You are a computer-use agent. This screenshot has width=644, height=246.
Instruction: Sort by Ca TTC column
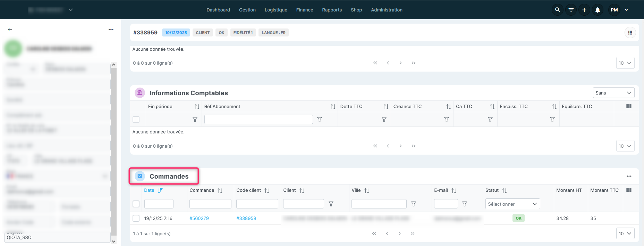click(x=492, y=107)
